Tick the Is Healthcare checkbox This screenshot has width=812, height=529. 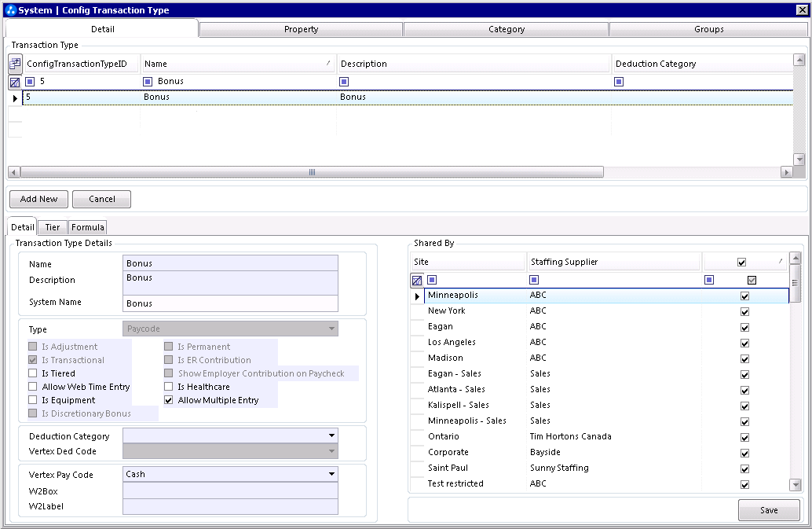click(168, 387)
